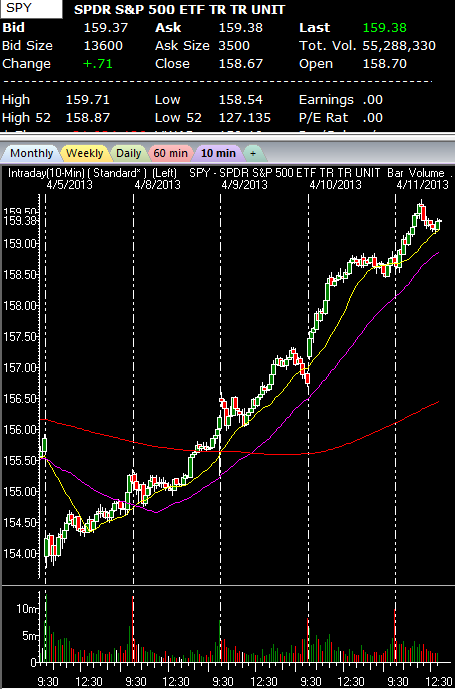Image resolution: width=455 pixels, height=689 pixels.
Task: Click the 10m volume axis label
Action: pos(25,609)
